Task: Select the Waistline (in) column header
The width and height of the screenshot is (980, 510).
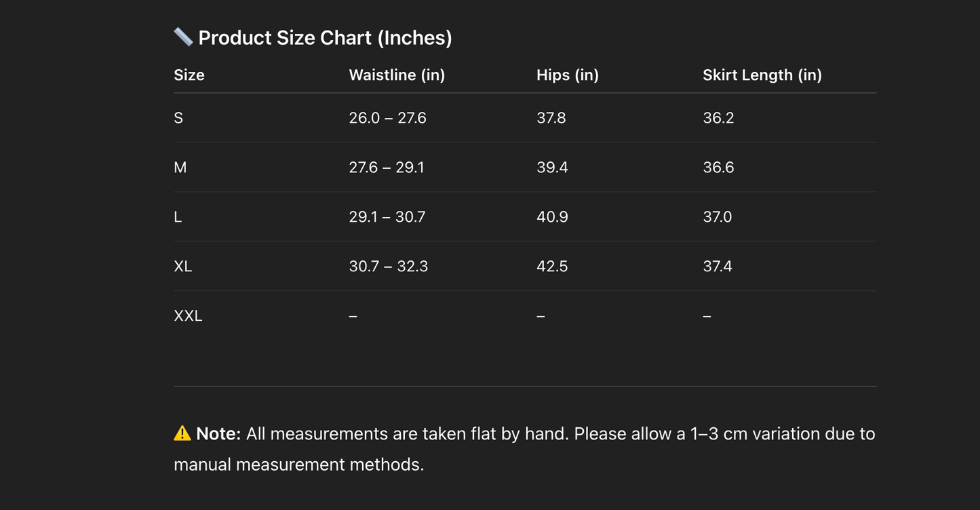Action: 397,75
